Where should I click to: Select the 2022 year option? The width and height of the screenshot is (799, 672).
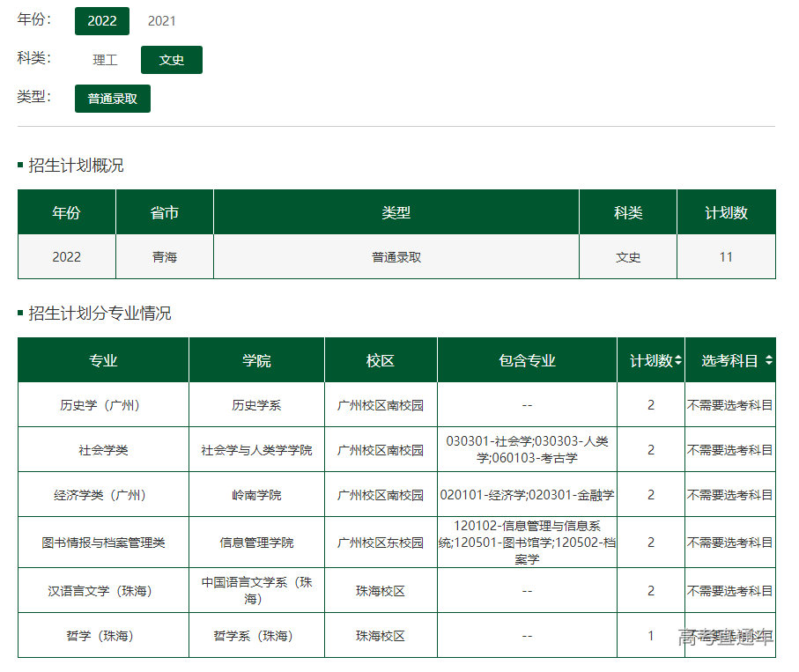tap(102, 21)
